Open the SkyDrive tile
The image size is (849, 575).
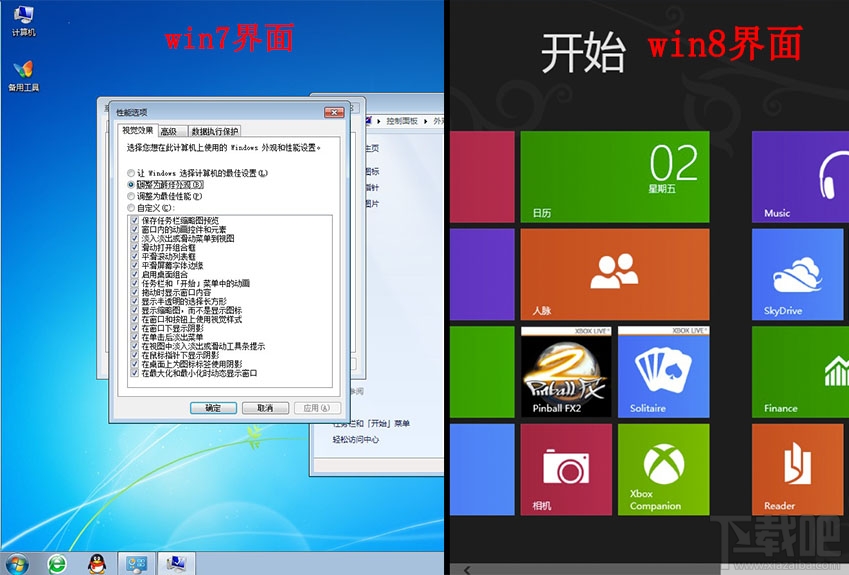[798, 274]
